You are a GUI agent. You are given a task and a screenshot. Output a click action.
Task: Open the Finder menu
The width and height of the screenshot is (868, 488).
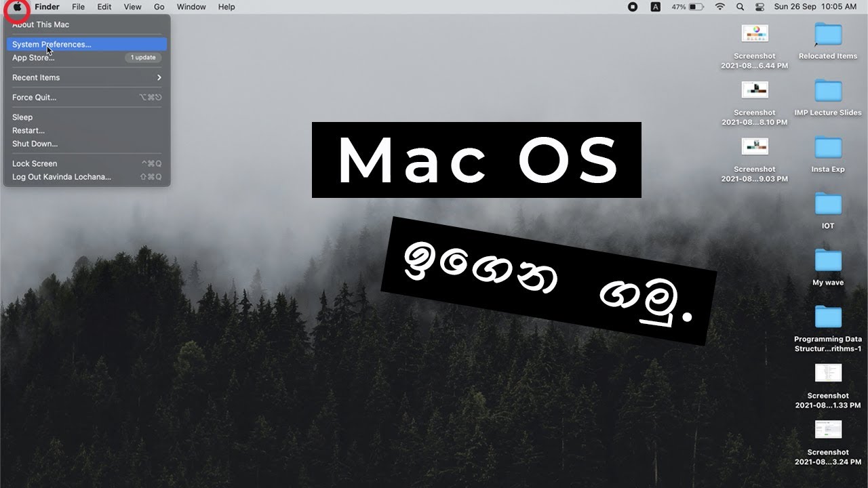[x=47, y=7]
